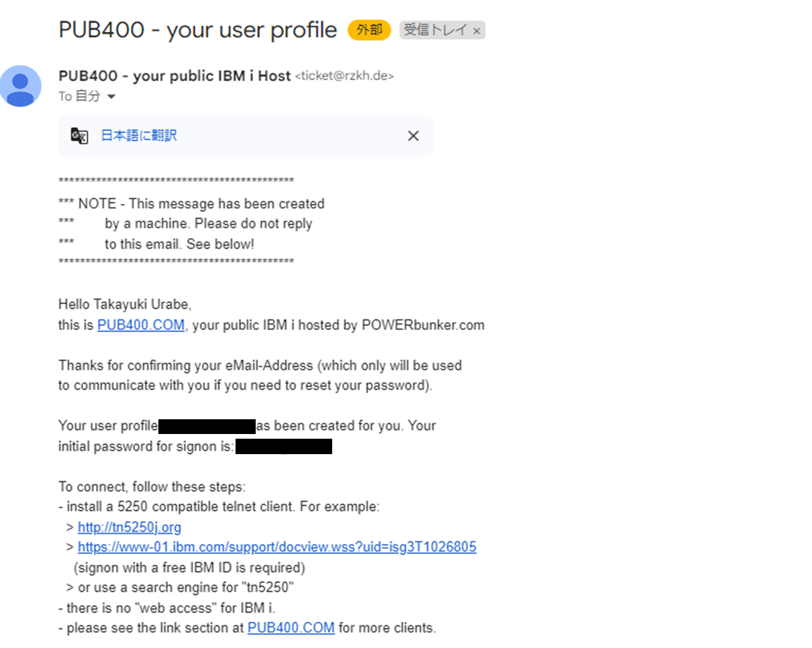The width and height of the screenshot is (812, 648).
Task: Expand recipient details via the 自分 arrow
Action: pos(111,96)
